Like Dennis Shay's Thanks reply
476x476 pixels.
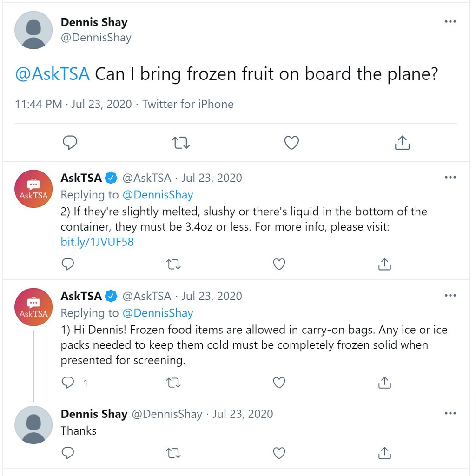click(279, 453)
